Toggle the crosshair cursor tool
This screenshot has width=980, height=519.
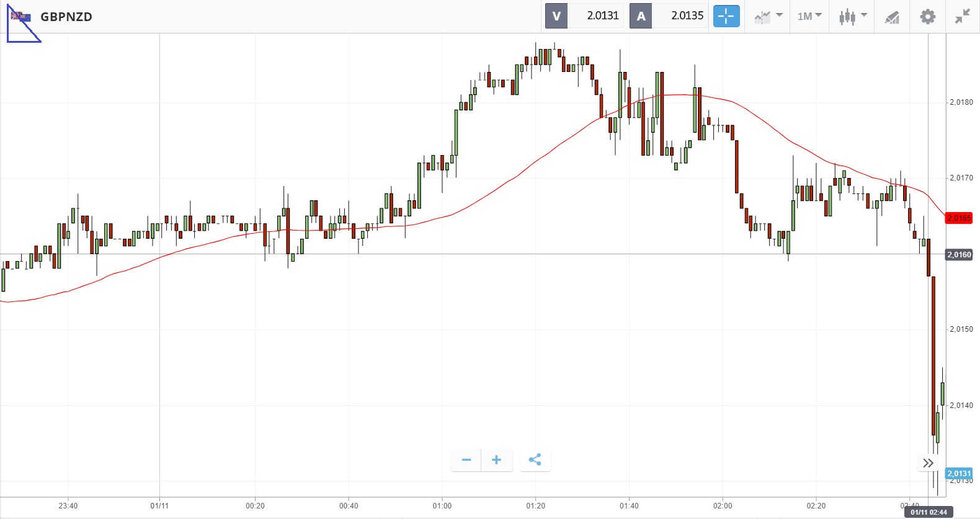(726, 16)
